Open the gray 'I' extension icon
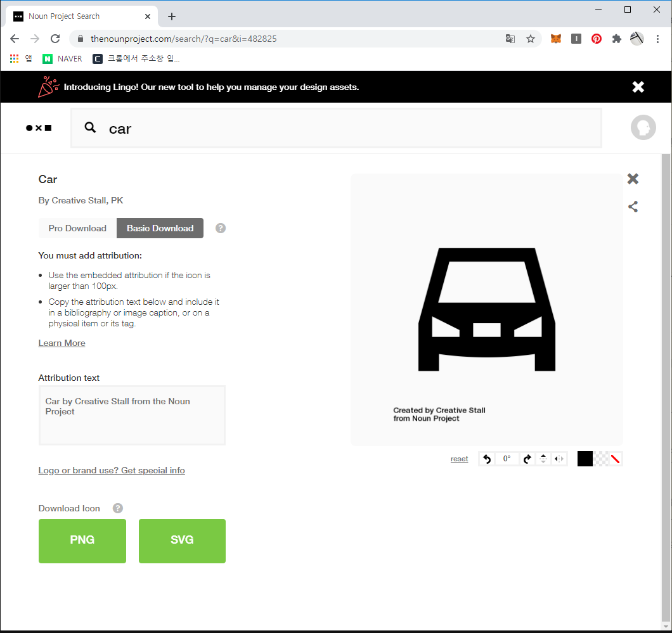This screenshot has height=633, width=672. (x=576, y=39)
